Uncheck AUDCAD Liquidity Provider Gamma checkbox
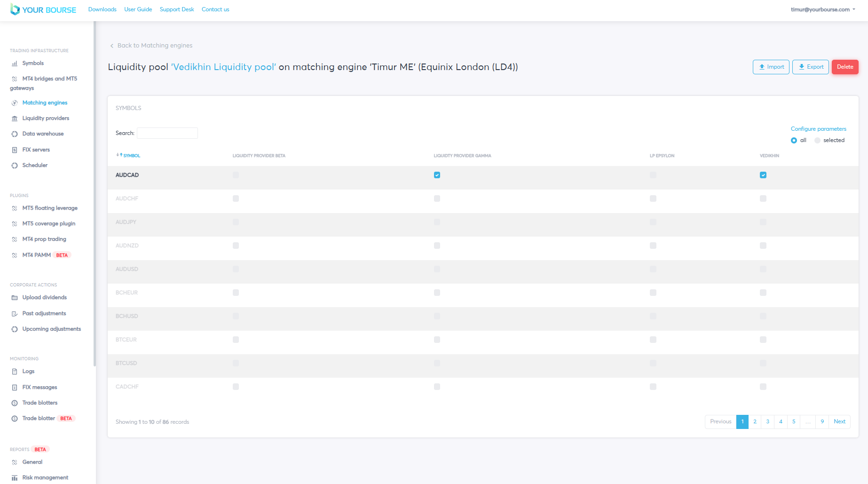 [437, 175]
